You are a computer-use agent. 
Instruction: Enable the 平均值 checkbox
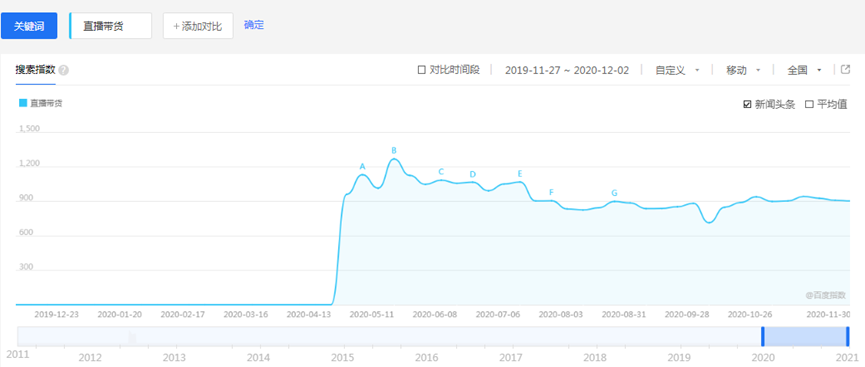809,105
